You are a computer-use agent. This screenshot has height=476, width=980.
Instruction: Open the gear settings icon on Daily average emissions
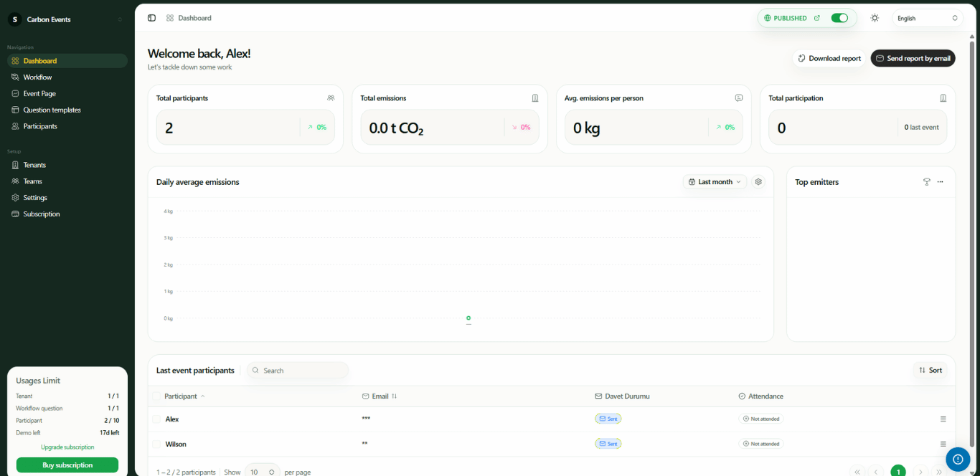pyautogui.click(x=758, y=181)
